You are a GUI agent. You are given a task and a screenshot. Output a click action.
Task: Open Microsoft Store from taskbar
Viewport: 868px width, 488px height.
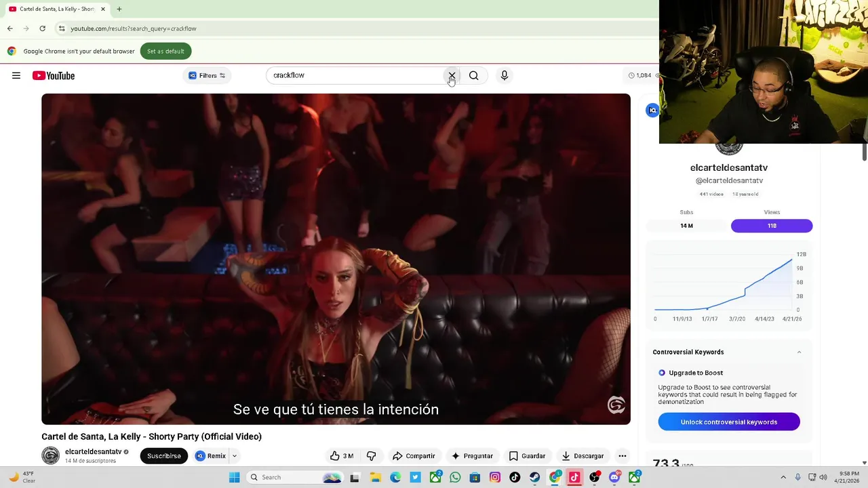tap(475, 477)
